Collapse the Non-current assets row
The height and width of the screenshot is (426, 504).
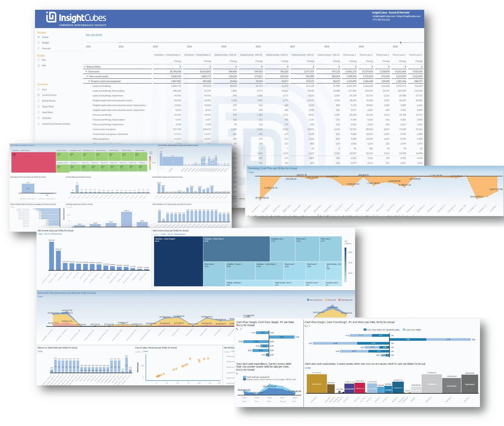88,76
